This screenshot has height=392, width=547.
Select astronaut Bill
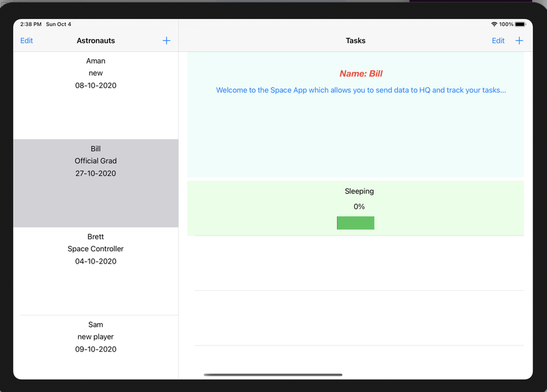click(x=96, y=183)
